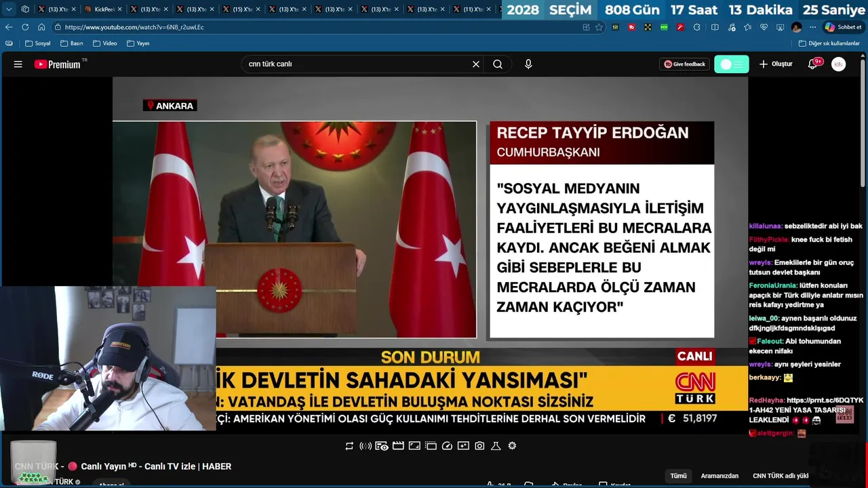Close the KickPeek tab

(119, 9)
